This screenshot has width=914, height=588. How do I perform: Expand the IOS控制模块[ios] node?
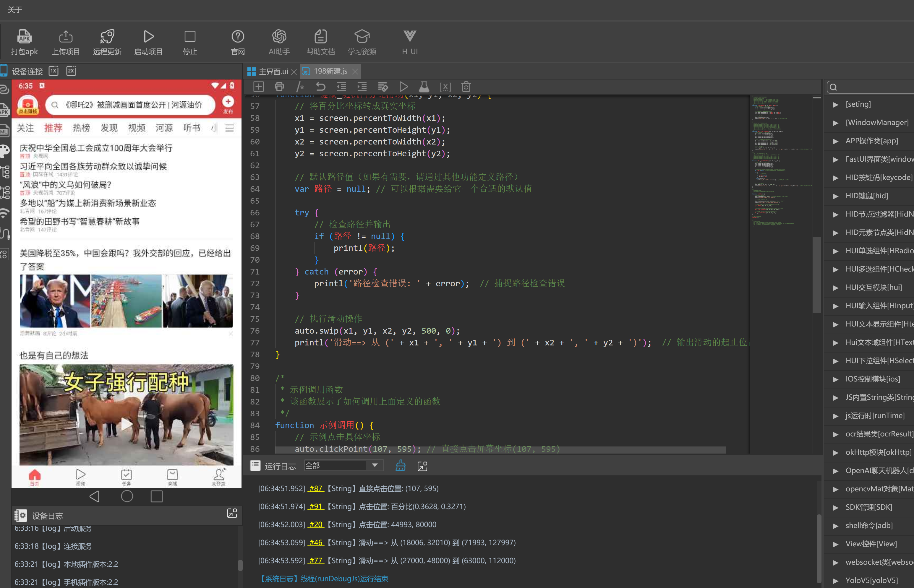coord(836,379)
